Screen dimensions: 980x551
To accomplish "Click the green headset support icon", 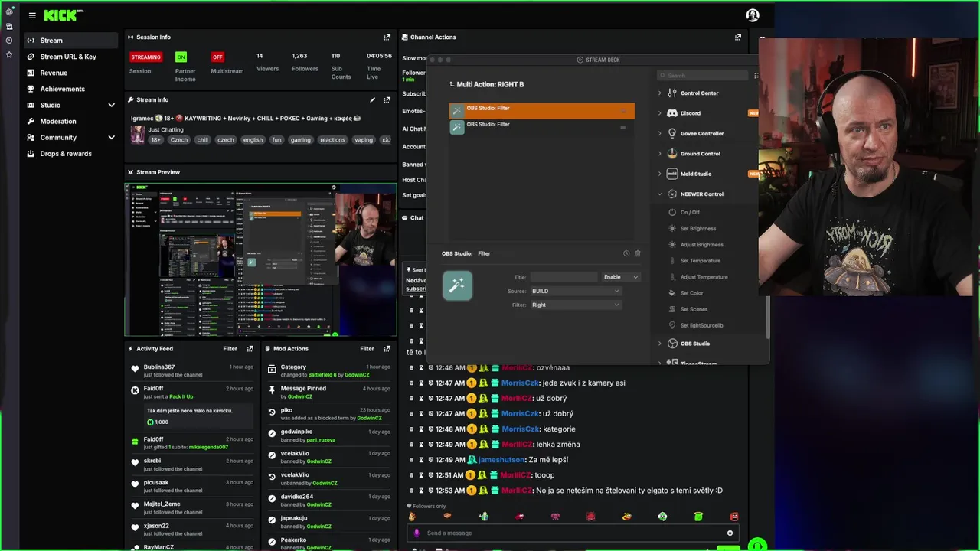I will (757, 545).
